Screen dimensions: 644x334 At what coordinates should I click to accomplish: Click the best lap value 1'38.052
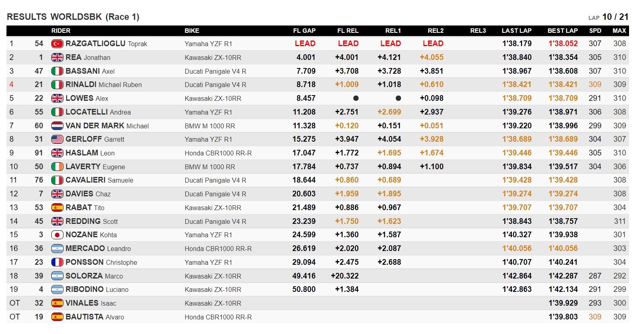pyautogui.click(x=563, y=44)
